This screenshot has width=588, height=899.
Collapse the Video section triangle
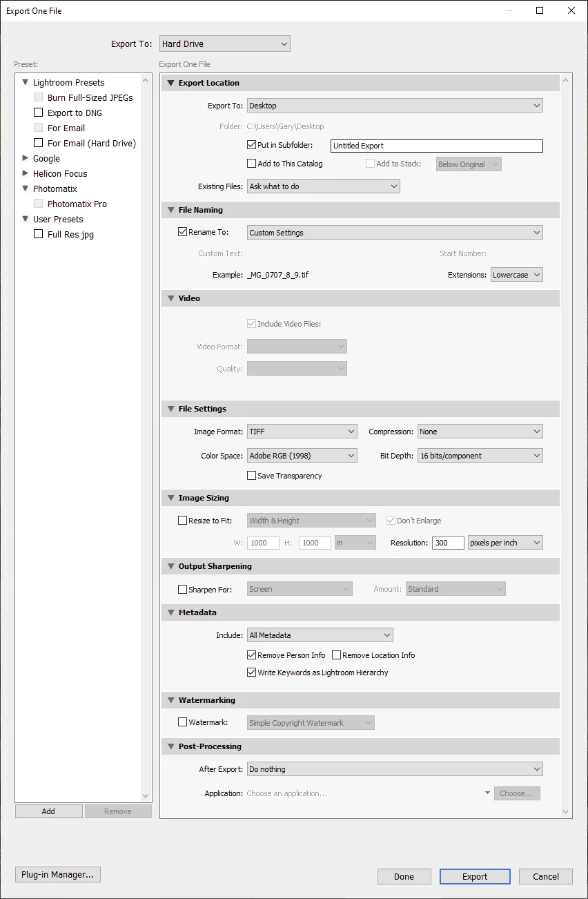pyautogui.click(x=171, y=298)
